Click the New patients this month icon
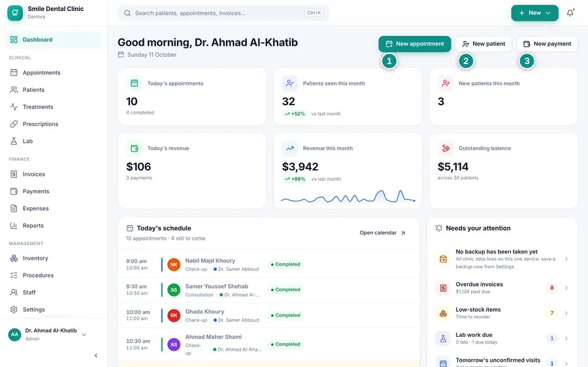 (446, 83)
